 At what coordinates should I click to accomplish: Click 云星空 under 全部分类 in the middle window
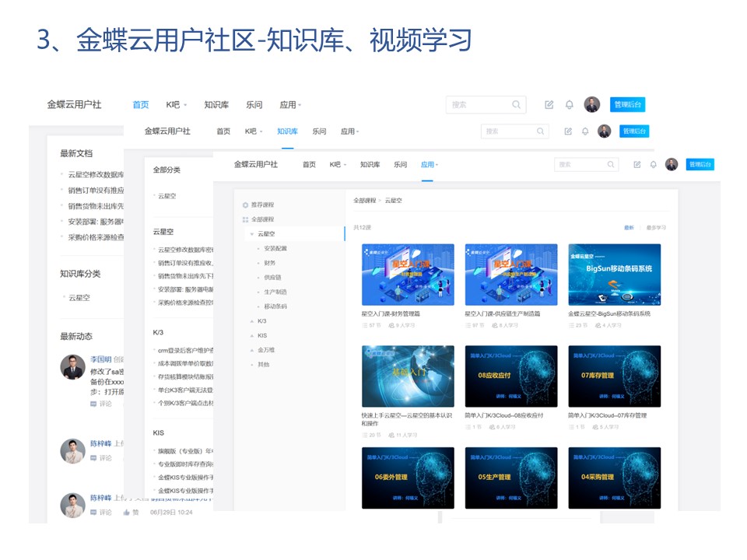point(167,196)
